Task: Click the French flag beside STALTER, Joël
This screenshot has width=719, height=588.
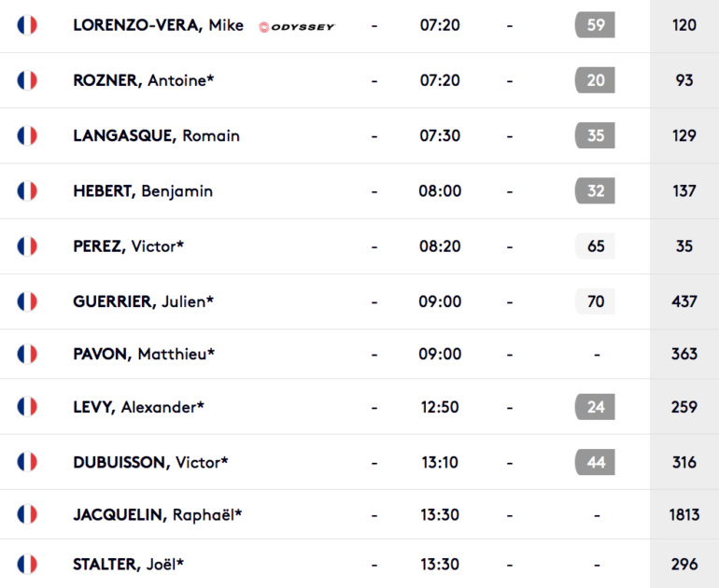Action: coord(27,564)
